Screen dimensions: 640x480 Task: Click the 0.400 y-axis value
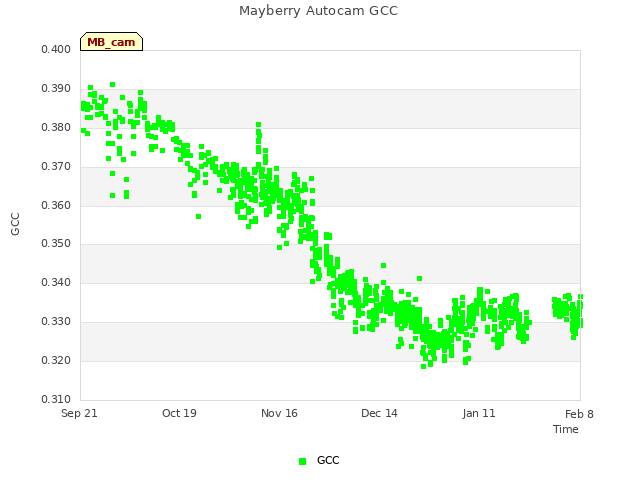[x=56, y=49]
